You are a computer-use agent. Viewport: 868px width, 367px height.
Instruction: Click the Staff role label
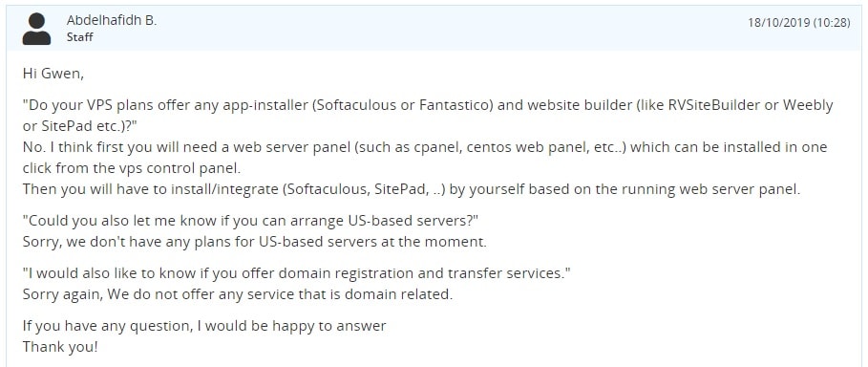[79, 37]
